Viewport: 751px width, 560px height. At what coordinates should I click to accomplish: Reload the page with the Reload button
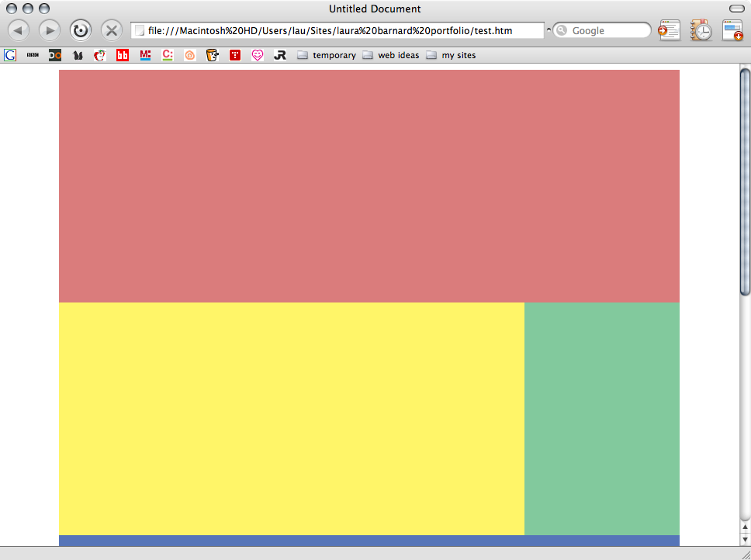pyautogui.click(x=81, y=30)
